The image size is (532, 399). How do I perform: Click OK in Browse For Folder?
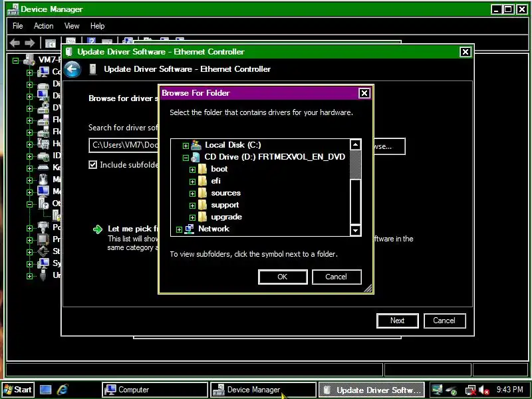pos(283,277)
